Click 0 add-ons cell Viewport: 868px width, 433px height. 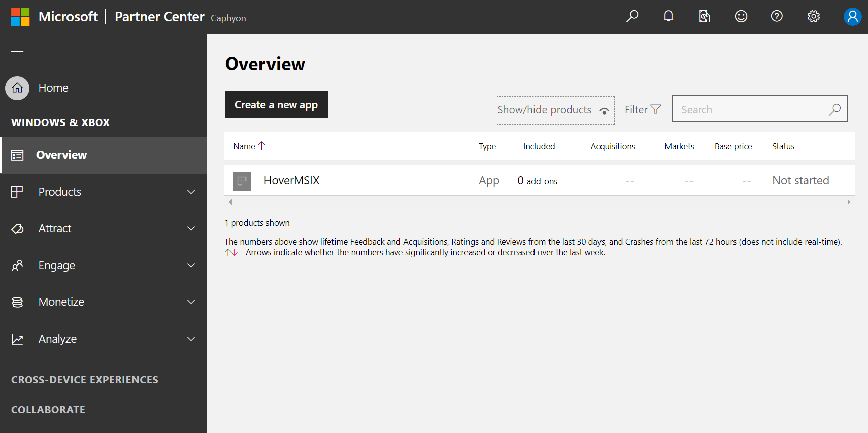coord(537,181)
